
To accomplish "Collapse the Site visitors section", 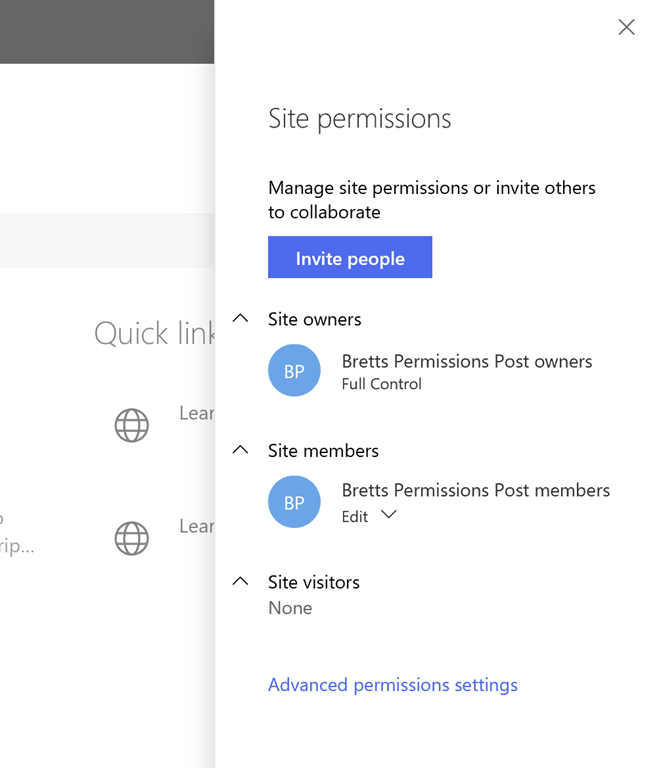I will [x=240, y=581].
